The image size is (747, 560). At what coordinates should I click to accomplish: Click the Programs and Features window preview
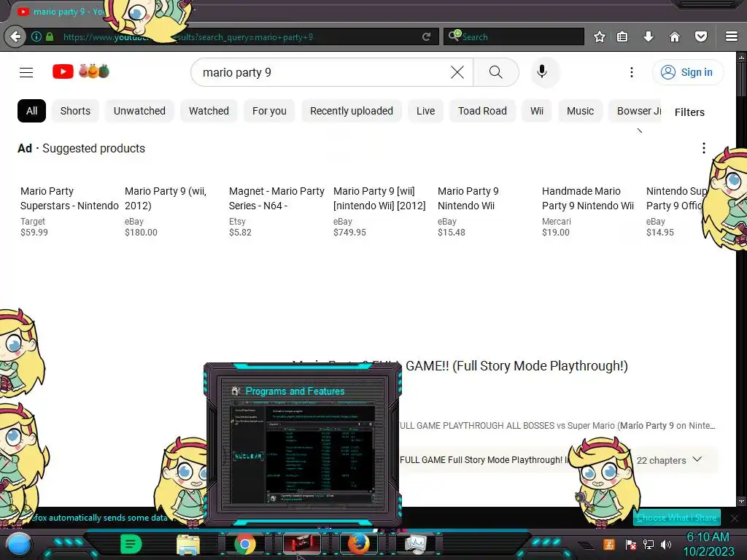click(x=303, y=444)
